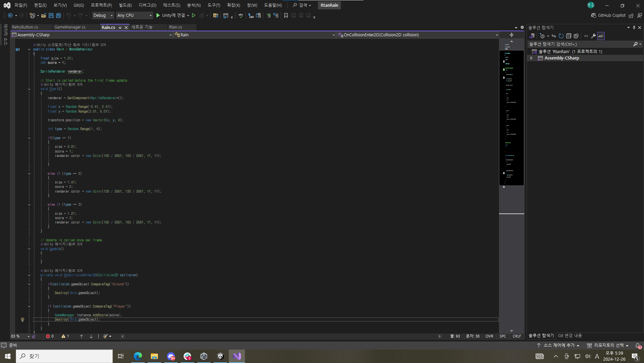The height and width of the screenshot is (363, 644).
Task: Click the lightbulb quick actions icon
Action: pyautogui.click(x=23, y=320)
